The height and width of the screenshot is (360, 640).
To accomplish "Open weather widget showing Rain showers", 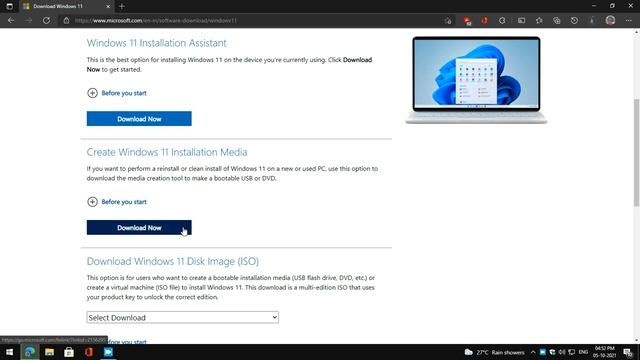I will click(x=494, y=352).
